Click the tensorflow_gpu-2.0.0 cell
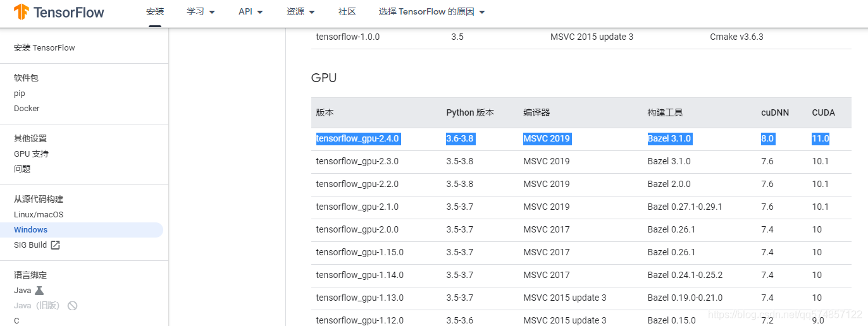Screen dimensions: 868x326 click(357, 229)
